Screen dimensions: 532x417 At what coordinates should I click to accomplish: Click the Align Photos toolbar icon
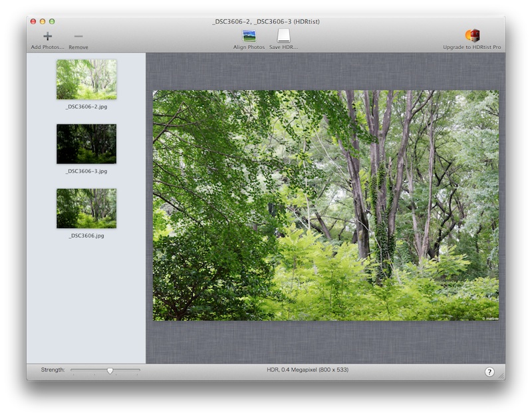coord(249,36)
